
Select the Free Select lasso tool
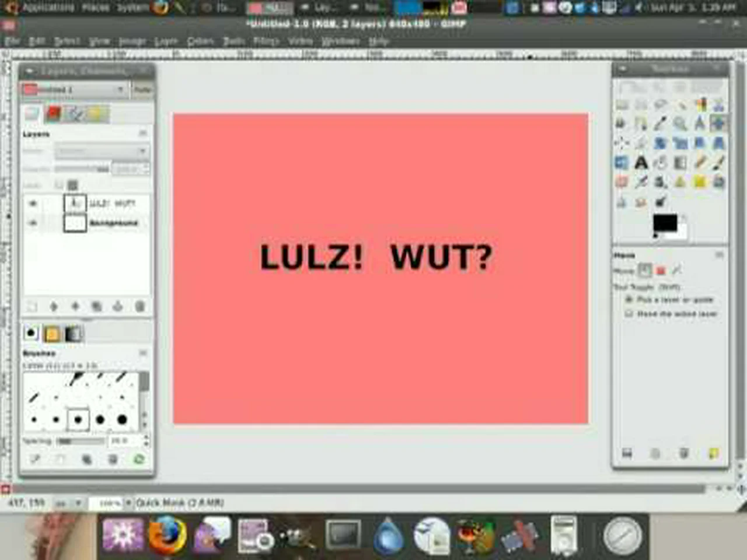[661, 105]
